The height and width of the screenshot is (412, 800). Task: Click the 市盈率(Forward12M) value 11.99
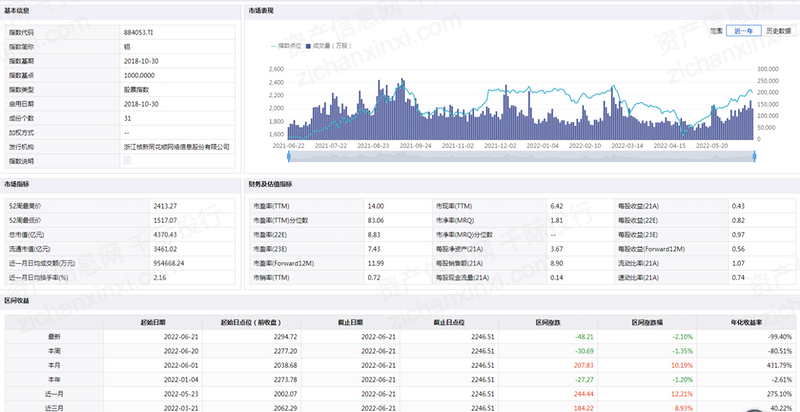[376, 263]
